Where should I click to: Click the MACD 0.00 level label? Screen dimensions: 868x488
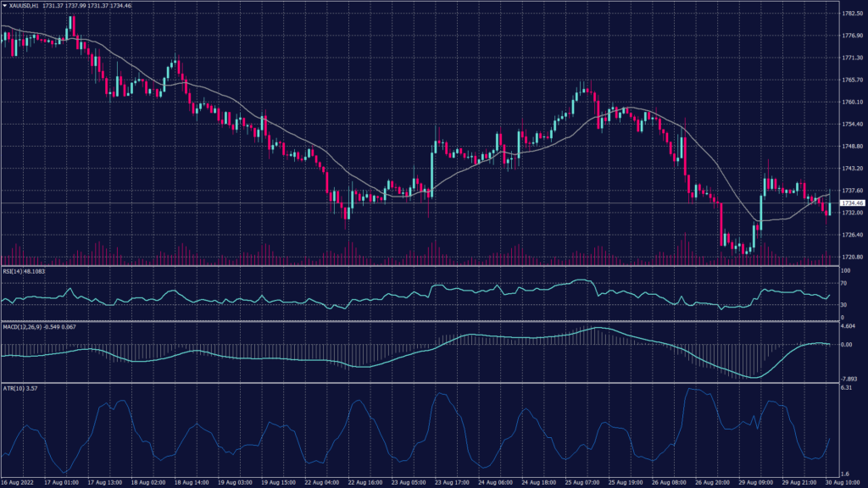coord(846,344)
